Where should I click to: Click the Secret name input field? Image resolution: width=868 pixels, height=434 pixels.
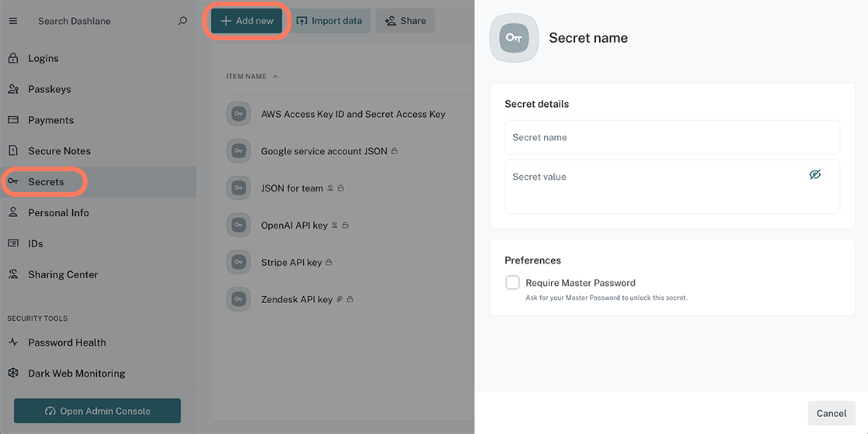[x=671, y=137]
